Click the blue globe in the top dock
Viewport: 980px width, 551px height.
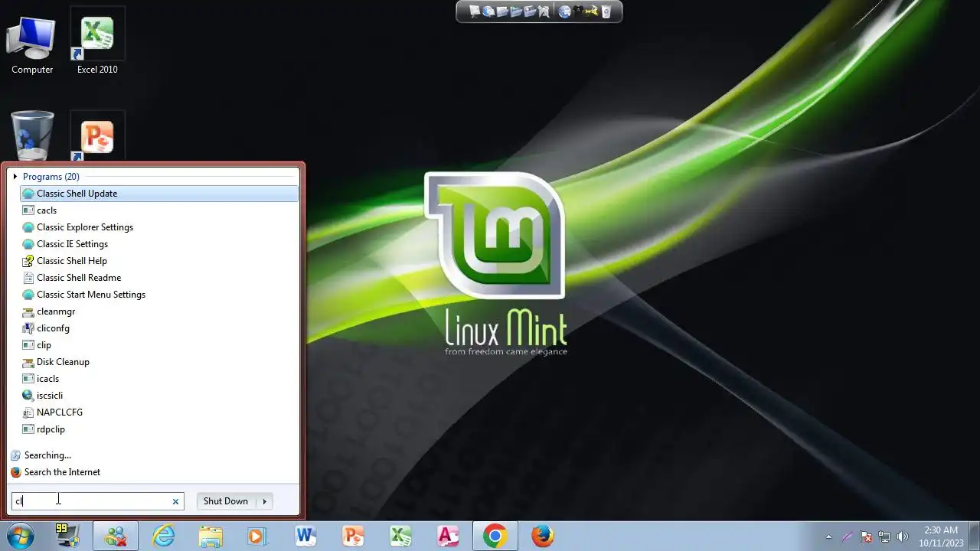pos(565,11)
